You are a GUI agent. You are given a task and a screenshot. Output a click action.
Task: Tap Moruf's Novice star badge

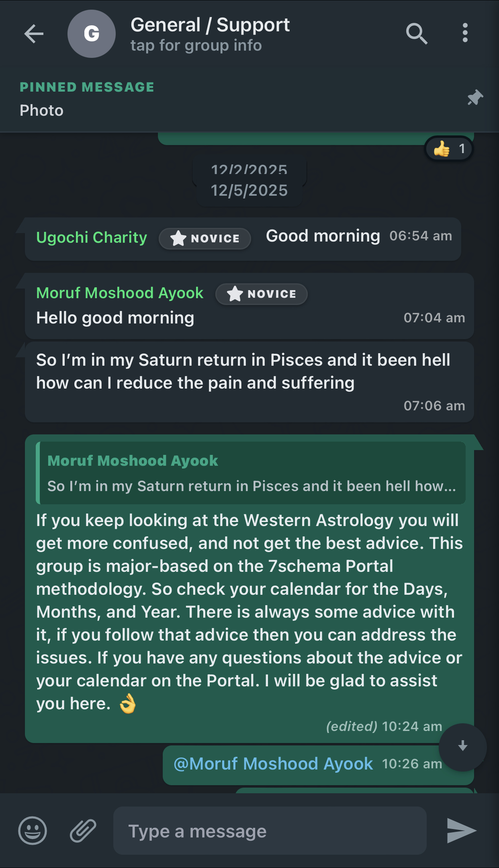click(262, 294)
